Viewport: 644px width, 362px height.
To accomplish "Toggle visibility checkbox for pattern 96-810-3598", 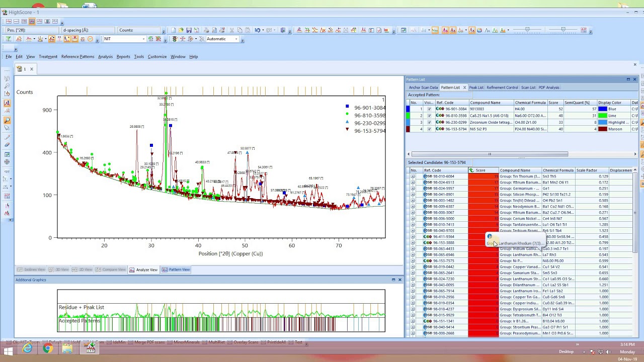I will tap(429, 116).
